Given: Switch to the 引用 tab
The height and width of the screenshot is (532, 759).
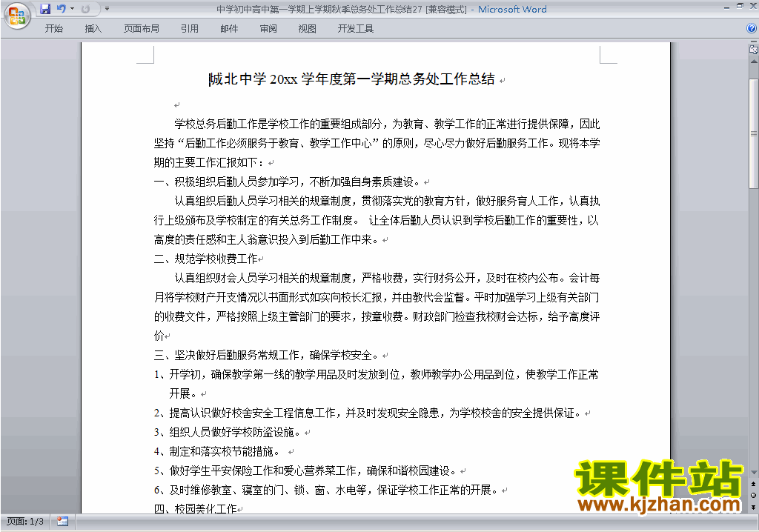Looking at the screenshot, I should (x=189, y=29).
